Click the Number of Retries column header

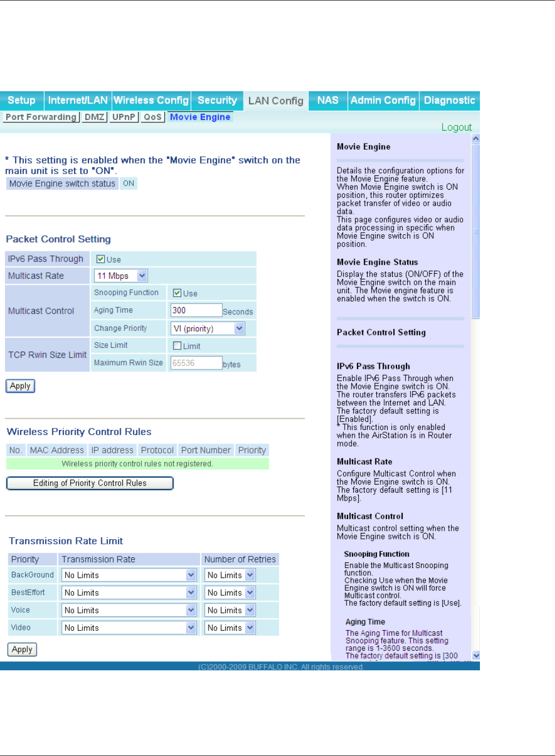tap(240, 560)
